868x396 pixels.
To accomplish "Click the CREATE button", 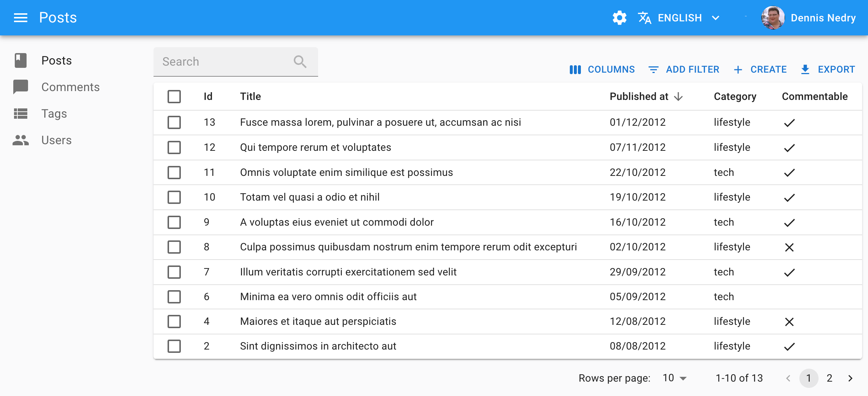I will click(760, 69).
